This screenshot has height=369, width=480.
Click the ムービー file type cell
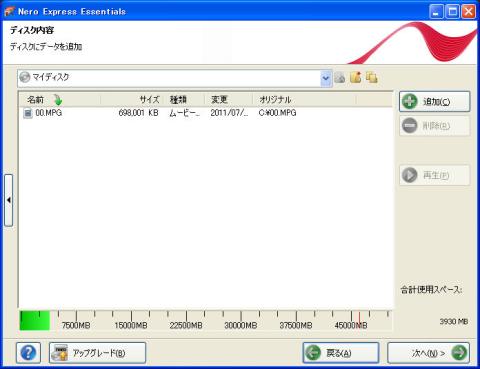[184, 113]
